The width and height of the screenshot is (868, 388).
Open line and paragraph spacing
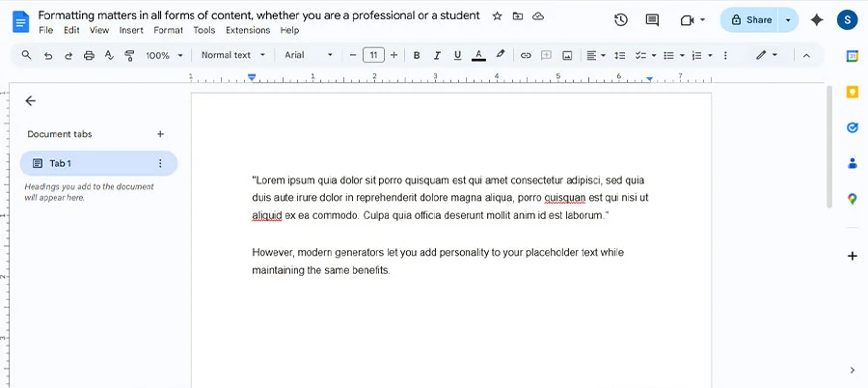[x=620, y=55]
